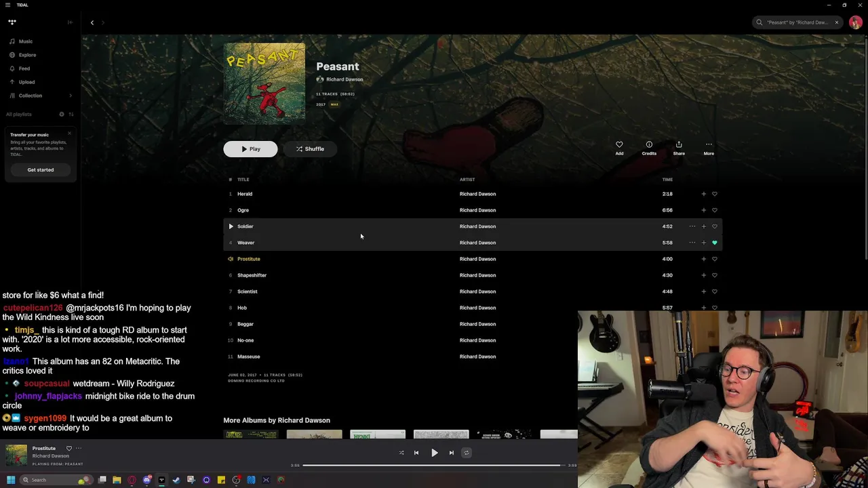
Task: Click the TIDAL logo in the sidebar
Action: coord(12,22)
